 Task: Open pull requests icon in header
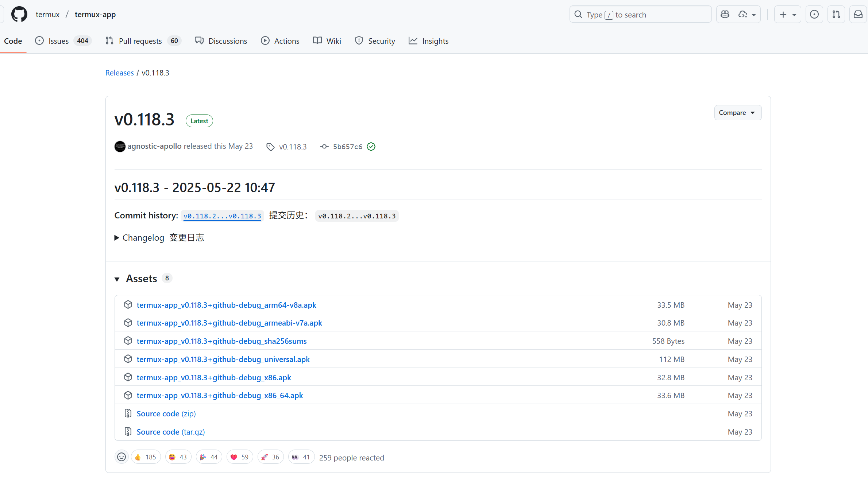(836, 15)
